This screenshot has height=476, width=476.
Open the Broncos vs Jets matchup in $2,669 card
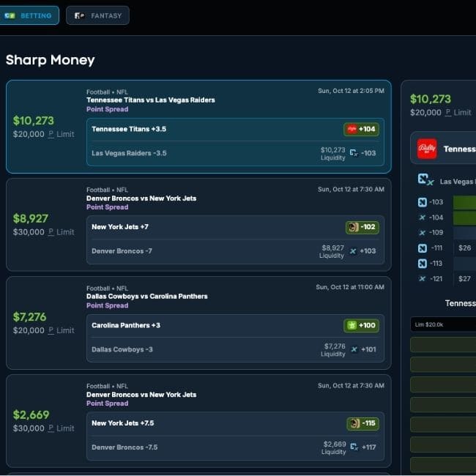tap(141, 395)
